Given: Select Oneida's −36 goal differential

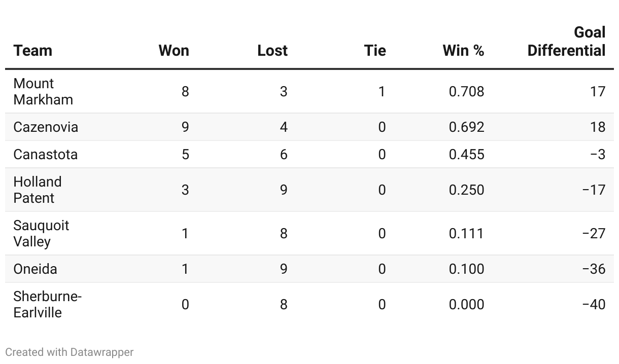Looking at the screenshot, I should 594,269.
